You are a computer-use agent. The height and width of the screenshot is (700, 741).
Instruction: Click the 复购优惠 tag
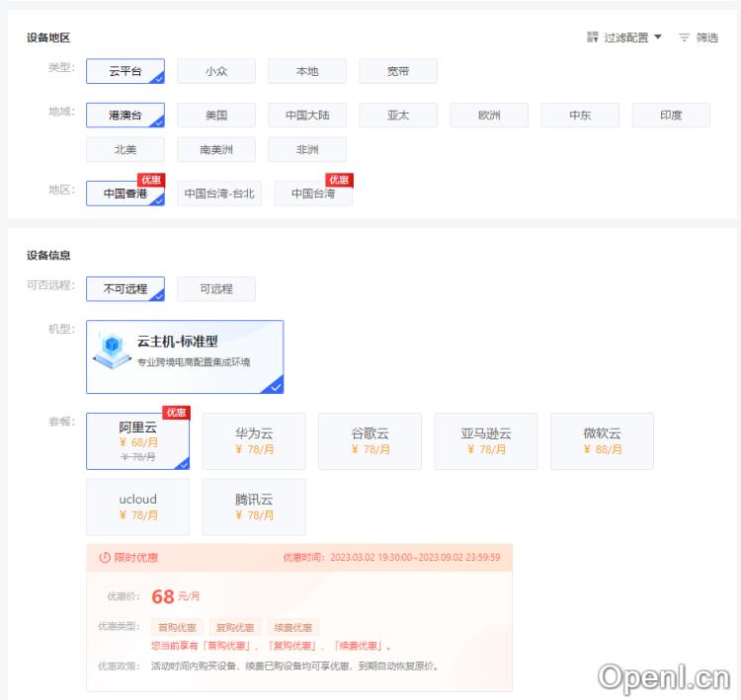(x=235, y=627)
